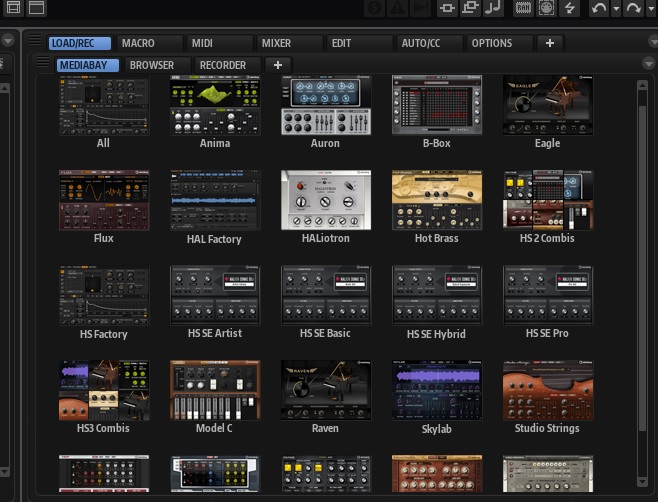Select the Skylab instrument
This screenshot has width=658, height=502.
[437, 390]
